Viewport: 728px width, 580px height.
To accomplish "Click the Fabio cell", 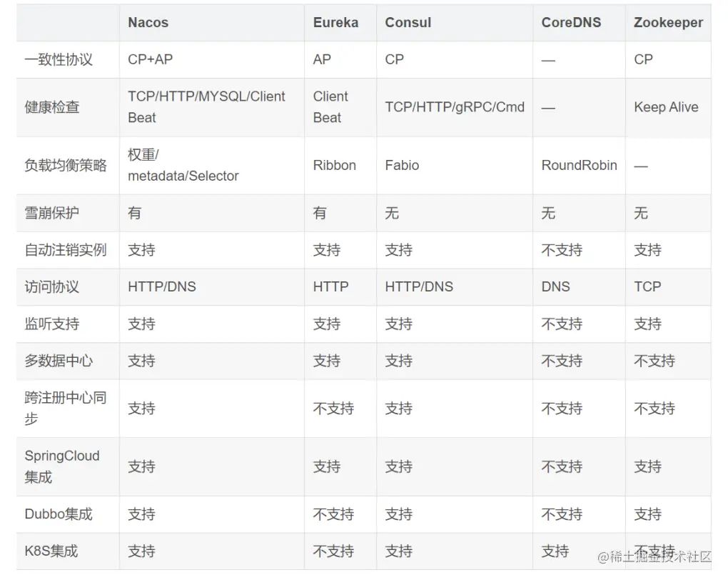I will coord(402,165).
